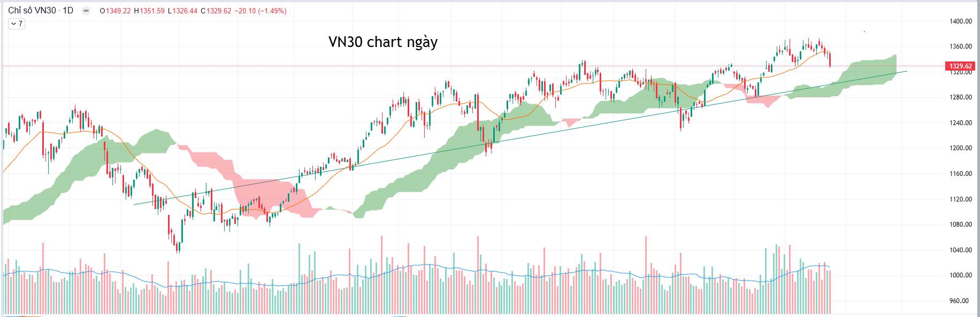Screen dimensions: 980x317
Task: Click the 960.00 price scale label
Action: [x=960, y=301]
